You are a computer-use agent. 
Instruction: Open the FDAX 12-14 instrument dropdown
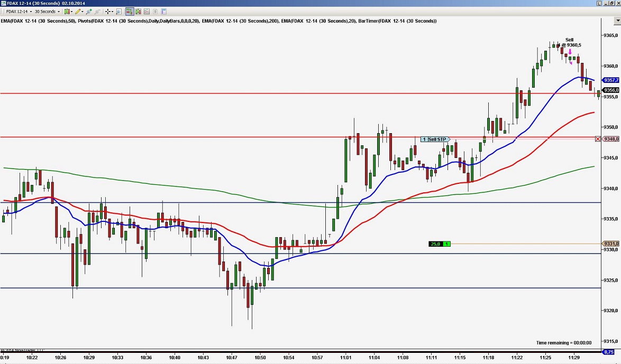[x=31, y=11]
